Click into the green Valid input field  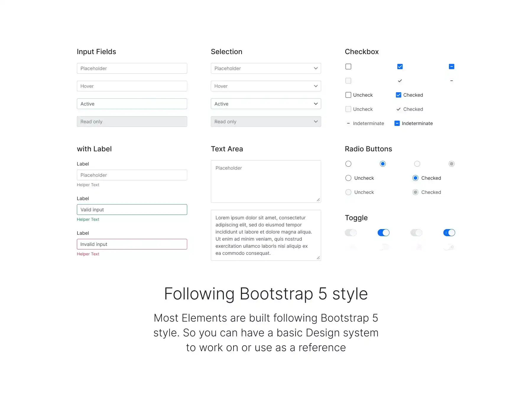click(132, 210)
